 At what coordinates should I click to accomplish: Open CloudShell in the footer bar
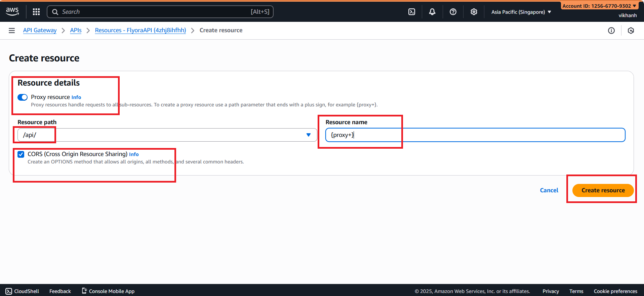[23, 291]
